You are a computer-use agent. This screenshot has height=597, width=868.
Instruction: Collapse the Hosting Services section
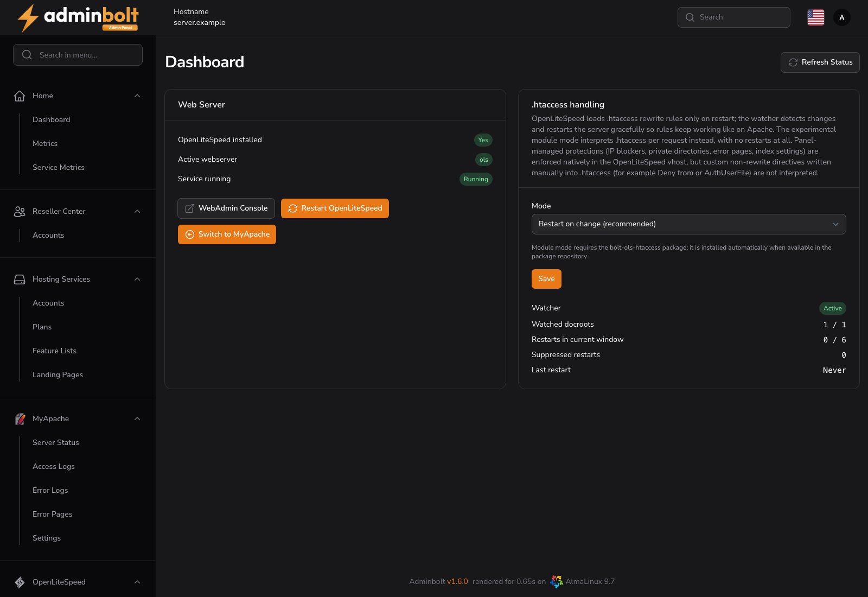(x=137, y=280)
